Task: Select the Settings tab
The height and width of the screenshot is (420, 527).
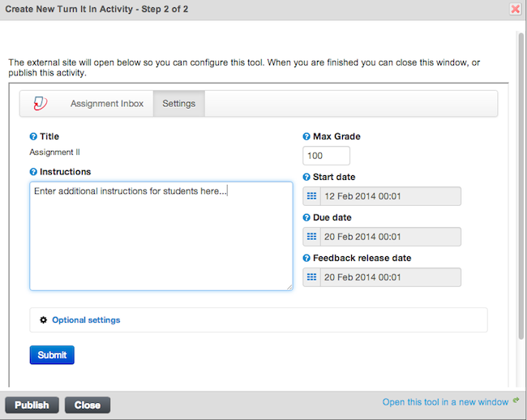Action: click(x=179, y=104)
